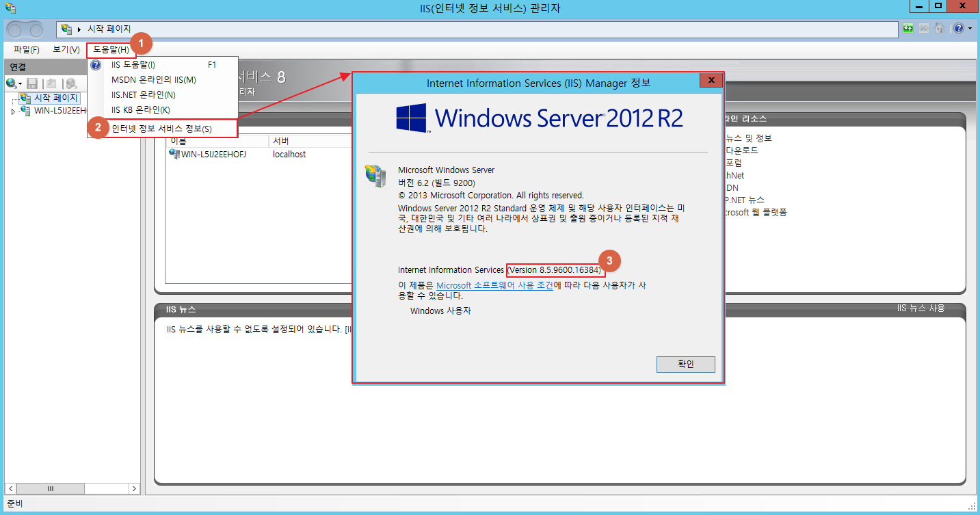Minimize the IIS Manager window

click(x=919, y=6)
